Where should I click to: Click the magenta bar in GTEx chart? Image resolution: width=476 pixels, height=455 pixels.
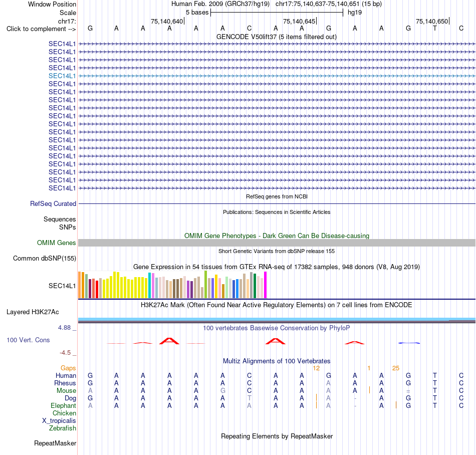[x=266, y=285]
